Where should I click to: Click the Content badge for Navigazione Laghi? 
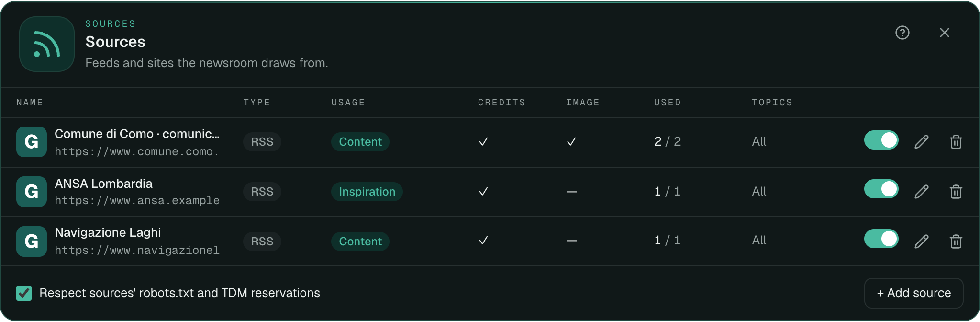(360, 241)
